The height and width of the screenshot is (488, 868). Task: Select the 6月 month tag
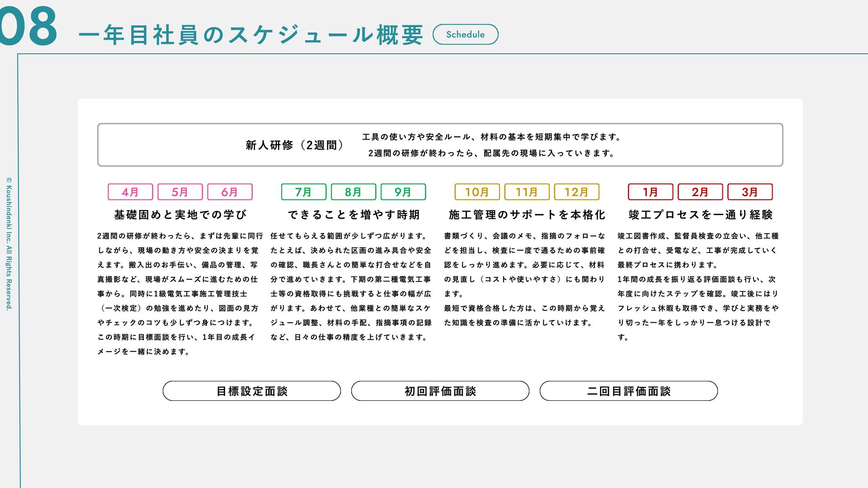pos(230,192)
